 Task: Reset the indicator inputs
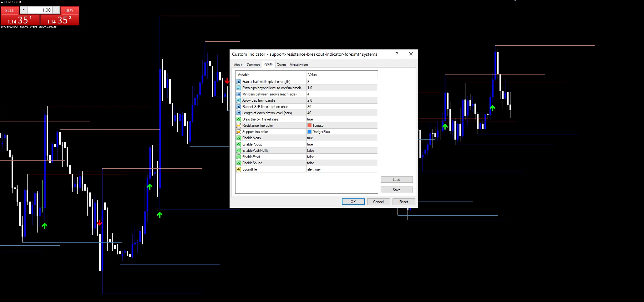pyautogui.click(x=403, y=202)
